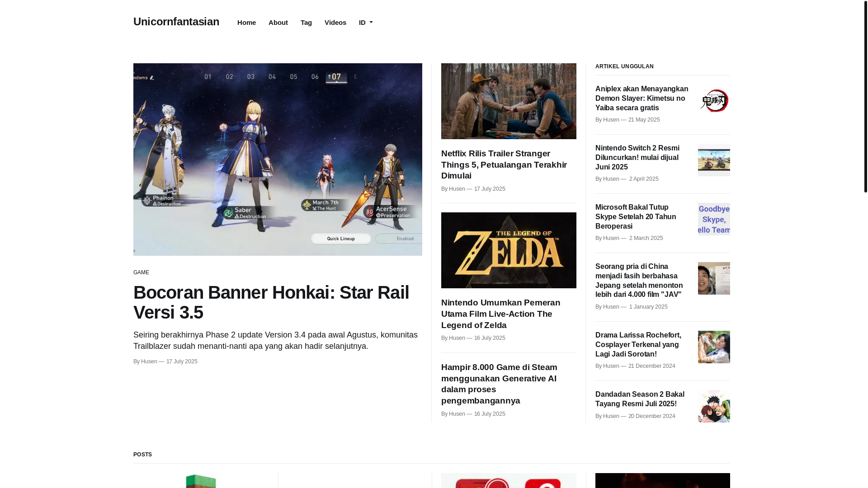Open the Videos page
Image resolution: width=868 pixels, height=488 pixels.
point(335,23)
